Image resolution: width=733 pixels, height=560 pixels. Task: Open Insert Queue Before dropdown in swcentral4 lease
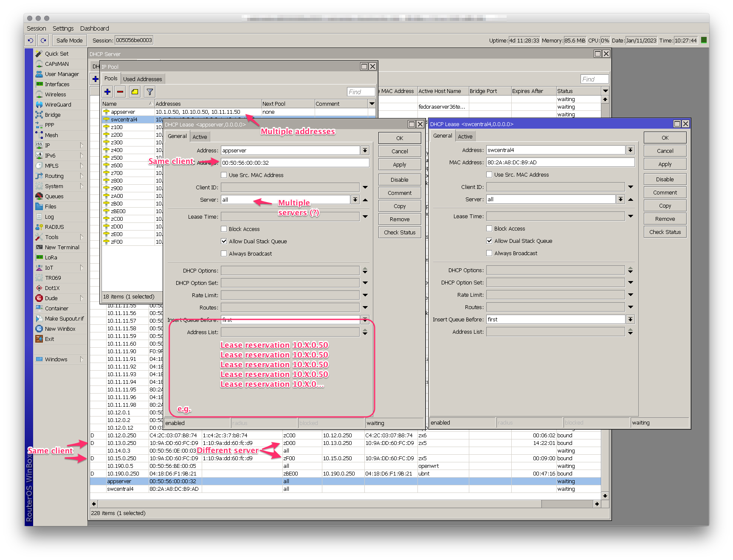pyautogui.click(x=631, y=319)
